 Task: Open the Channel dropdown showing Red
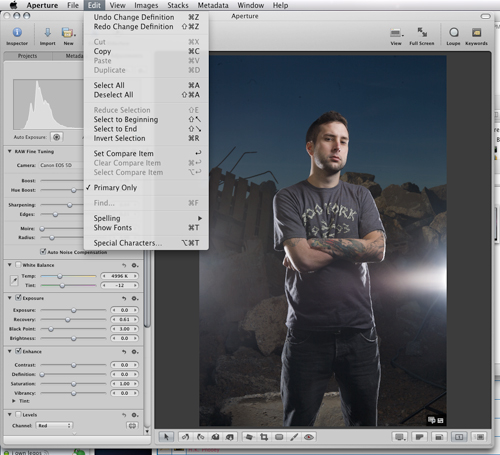[x=54, y=426]
